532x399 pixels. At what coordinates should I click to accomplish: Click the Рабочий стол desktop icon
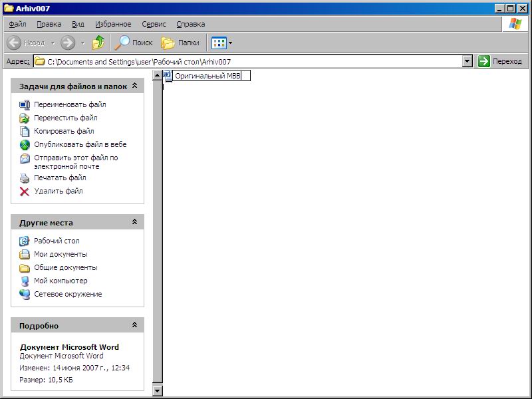25,241
